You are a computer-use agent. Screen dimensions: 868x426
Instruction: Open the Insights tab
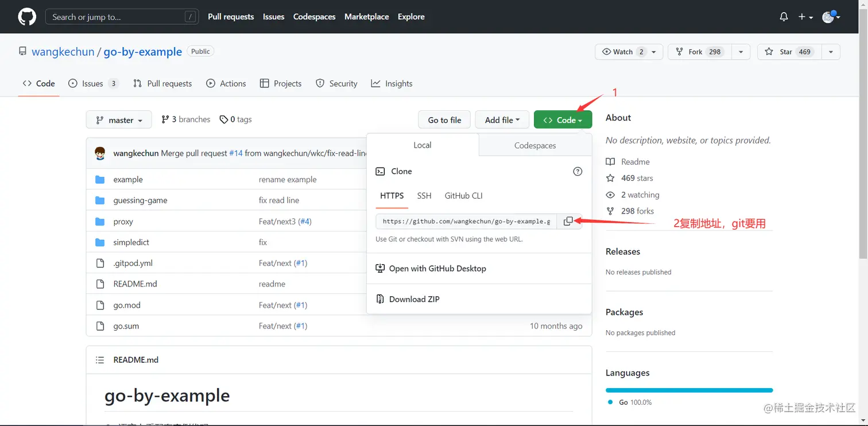pos(392,83)
